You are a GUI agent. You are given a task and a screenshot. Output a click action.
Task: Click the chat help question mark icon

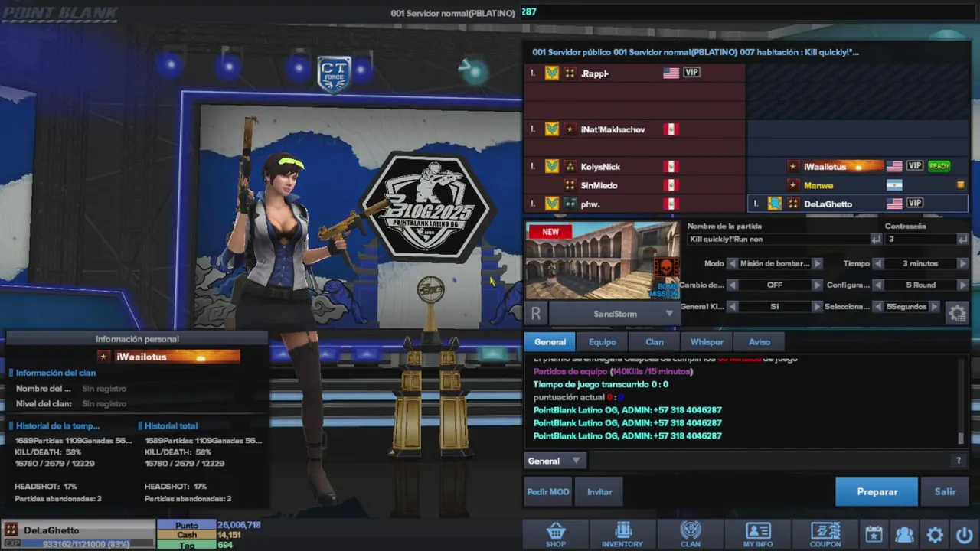point(958,460)
